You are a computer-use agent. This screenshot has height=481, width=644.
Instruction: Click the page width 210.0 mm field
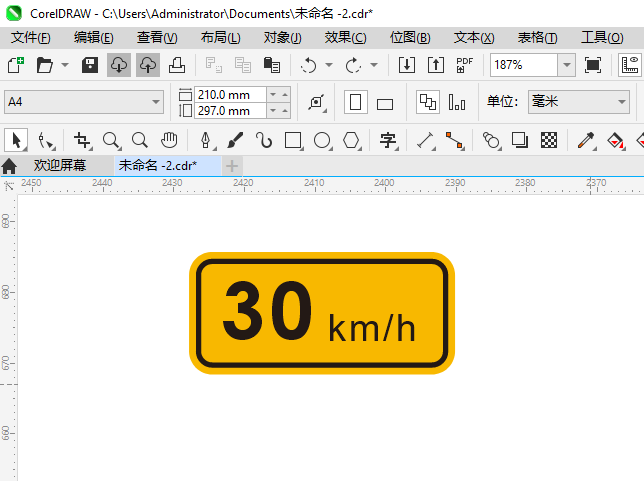pos(230,94)
